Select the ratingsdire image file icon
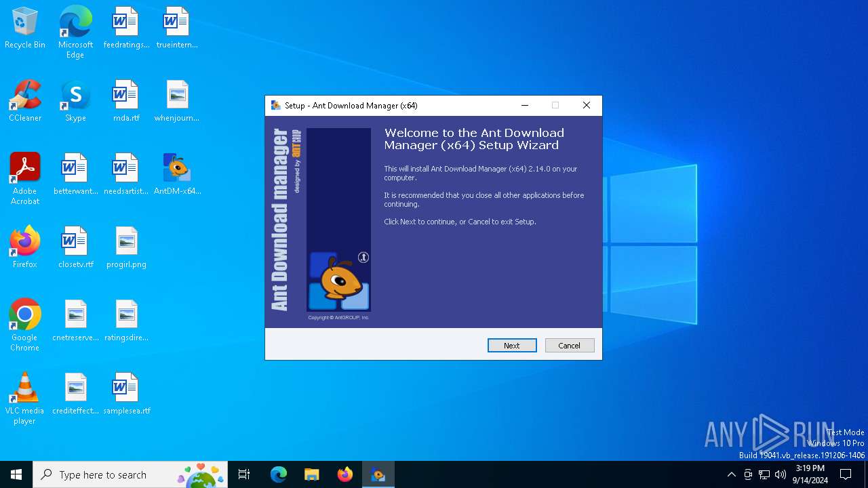 tap(126, 321)
